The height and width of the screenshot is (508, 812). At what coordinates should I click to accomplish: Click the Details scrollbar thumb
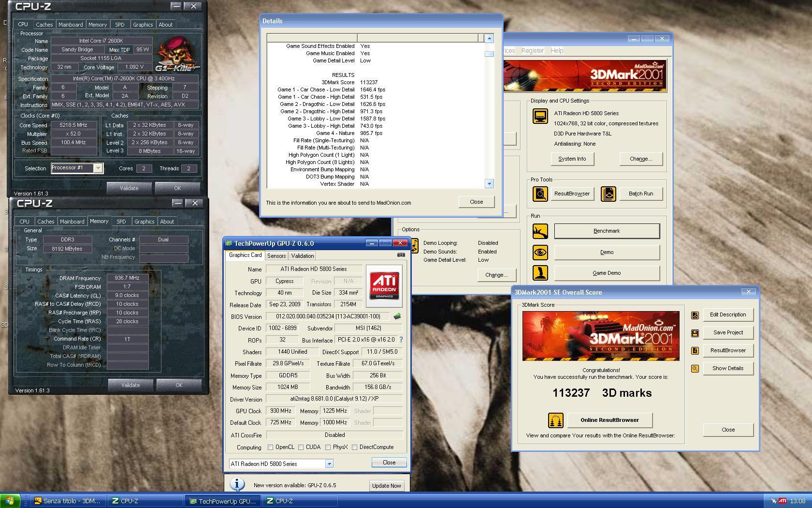[x=489, y=54]
